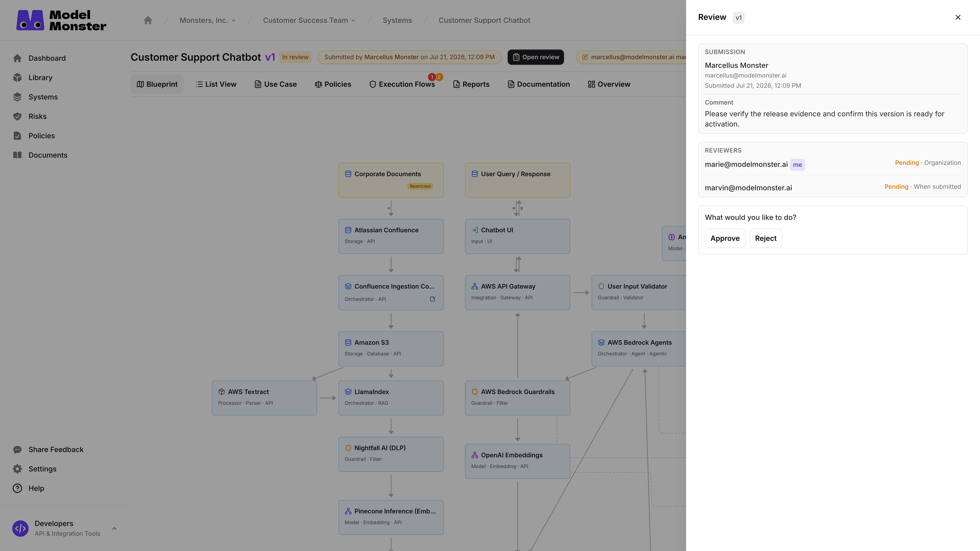Click Customer Support Chatbot breadcrumb

(484, 20)
